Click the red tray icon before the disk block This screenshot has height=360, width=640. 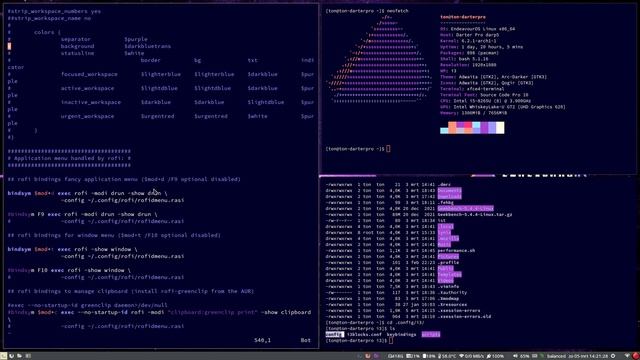tap(367, 356)
